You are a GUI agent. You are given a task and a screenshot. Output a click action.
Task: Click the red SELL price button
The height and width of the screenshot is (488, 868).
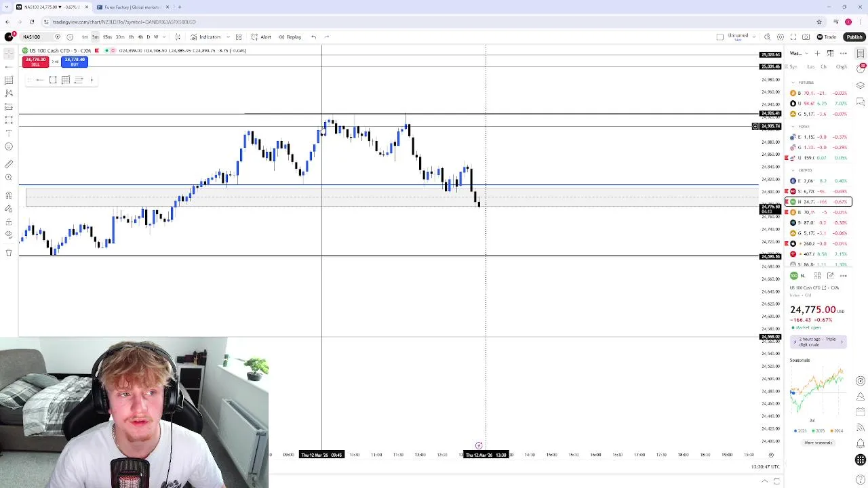[35, 62]
